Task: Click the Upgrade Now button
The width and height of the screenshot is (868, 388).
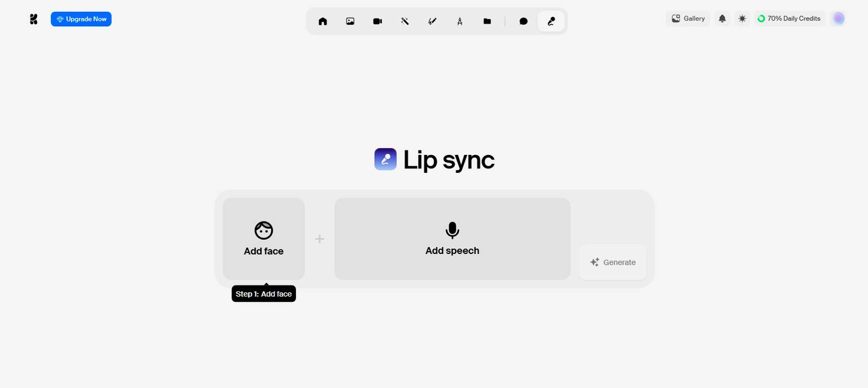Action: (x=81, y=19)
